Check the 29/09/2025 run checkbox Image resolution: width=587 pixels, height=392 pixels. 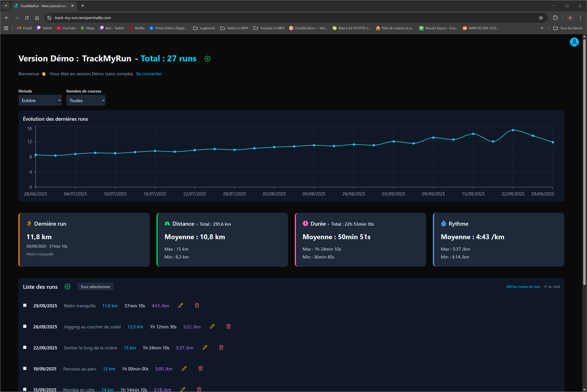point(25,305)
